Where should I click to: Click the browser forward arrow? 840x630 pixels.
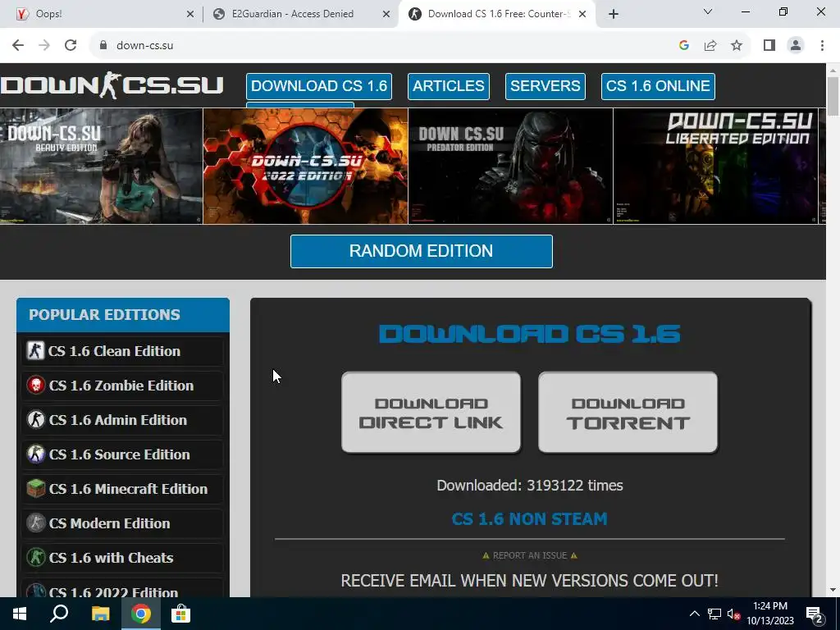click(x=44, y=46)
